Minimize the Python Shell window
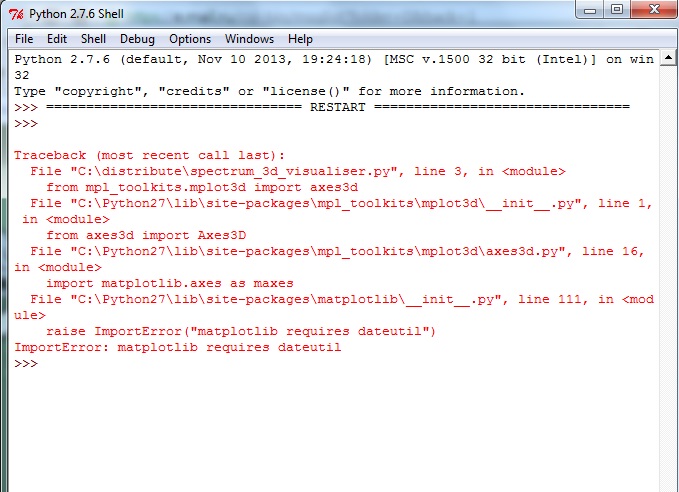 tap(590, 10)
